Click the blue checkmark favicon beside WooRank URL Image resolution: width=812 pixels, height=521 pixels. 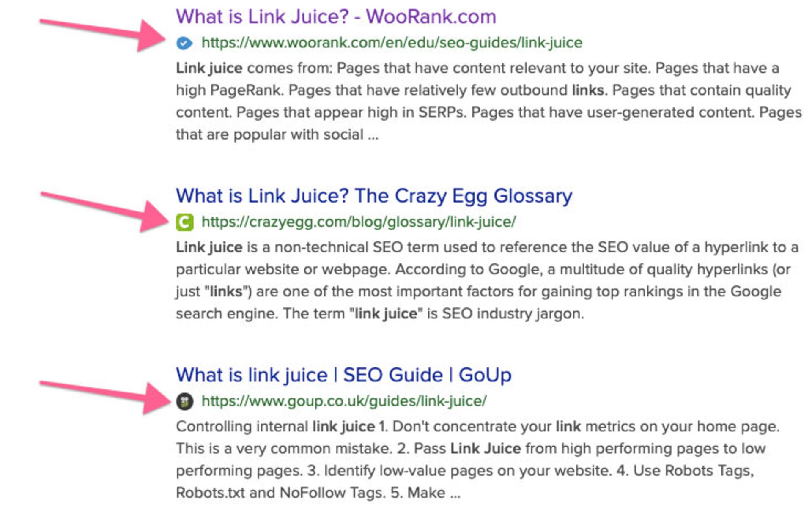tap(184, 43)
